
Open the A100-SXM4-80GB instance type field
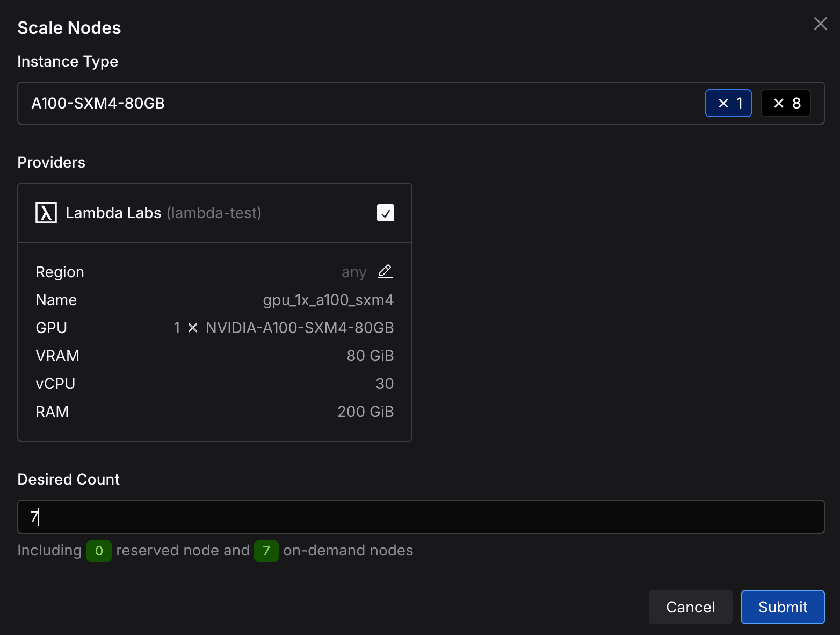(421, 103)
